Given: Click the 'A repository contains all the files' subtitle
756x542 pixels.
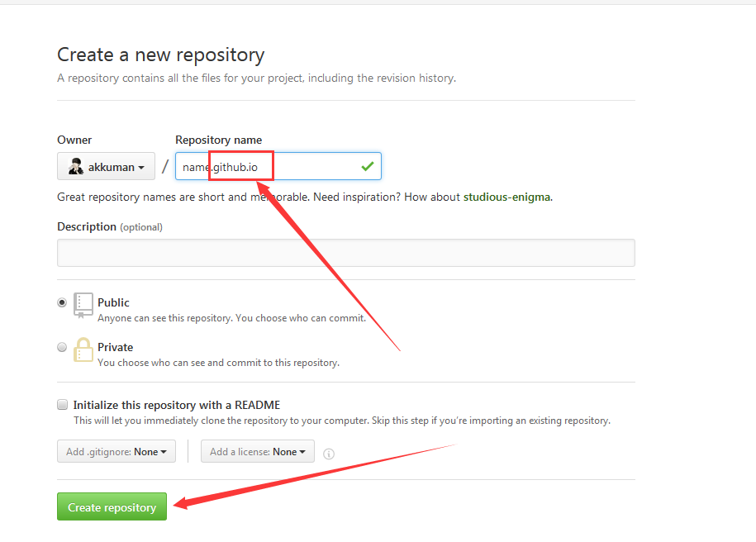Looking at the screenshot, I should pos(256,78).
